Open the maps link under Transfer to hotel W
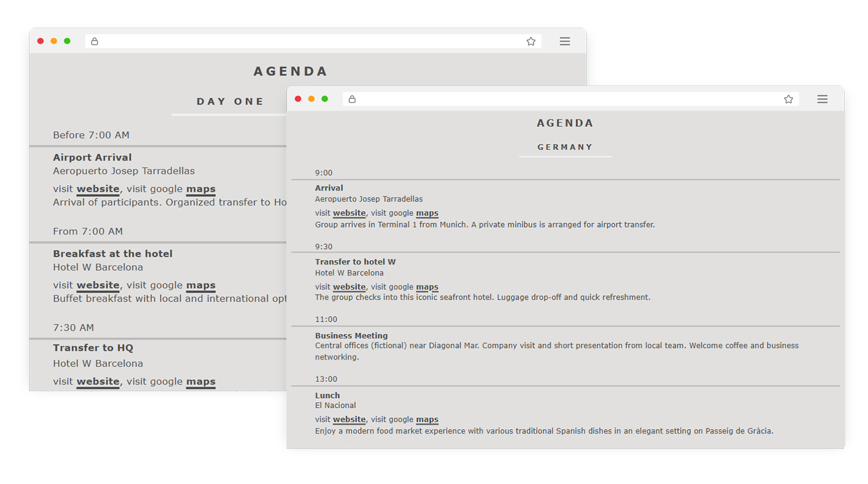 point(427,287)
